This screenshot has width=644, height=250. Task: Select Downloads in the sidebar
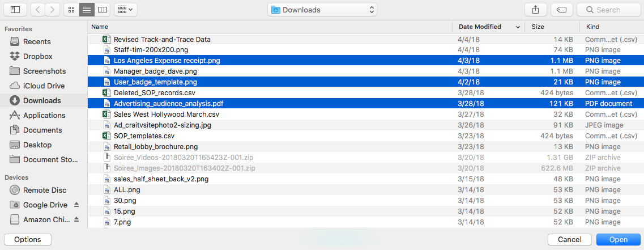click(x=44, y=100)
